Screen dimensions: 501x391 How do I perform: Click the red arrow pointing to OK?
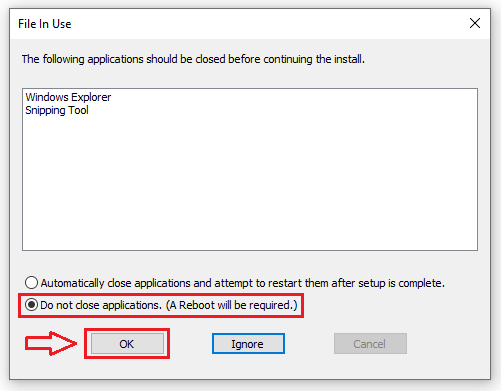[x=51, y=343]
